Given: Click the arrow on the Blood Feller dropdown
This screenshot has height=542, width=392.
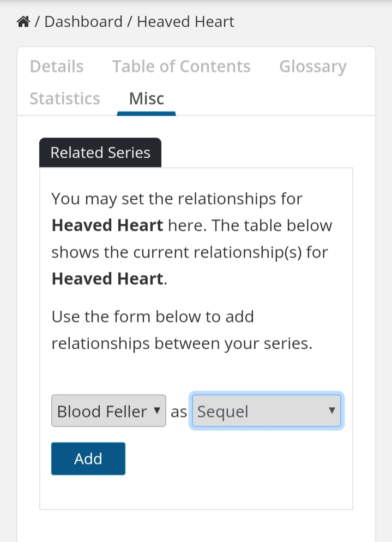Looking at the screenshot, I should pos(156,410).
